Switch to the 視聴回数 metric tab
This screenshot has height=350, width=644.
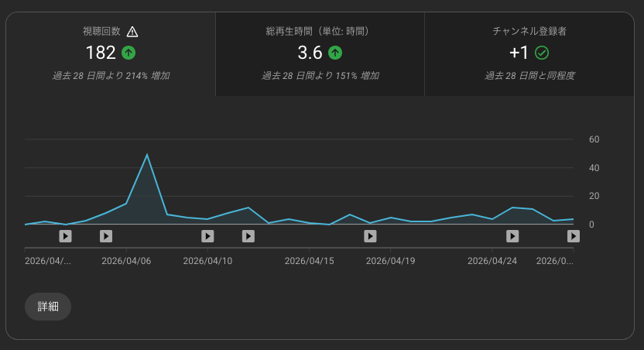pyautogui.click(x=111, y=54)
